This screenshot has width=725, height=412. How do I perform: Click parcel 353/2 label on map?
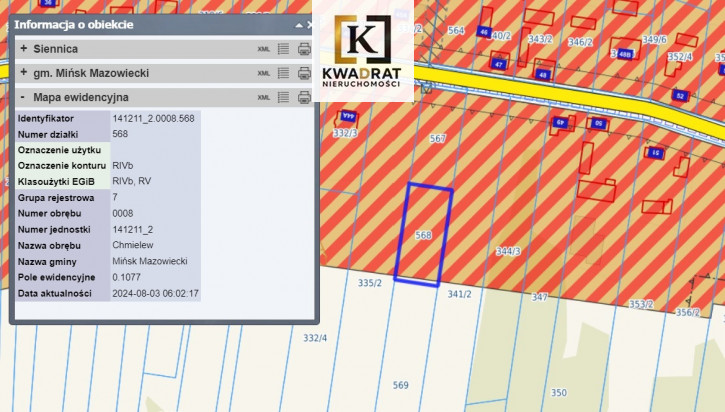[x=641, y=304]
